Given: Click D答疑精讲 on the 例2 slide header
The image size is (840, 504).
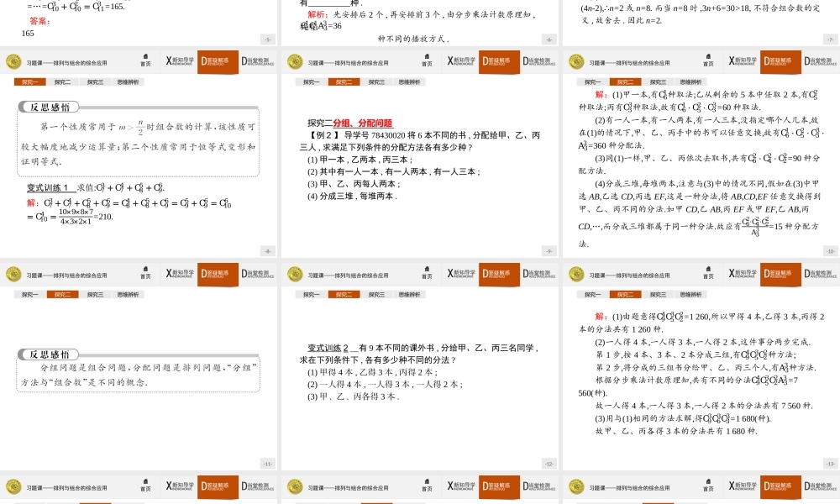Looking at the screenshot, I should (499, 60).
